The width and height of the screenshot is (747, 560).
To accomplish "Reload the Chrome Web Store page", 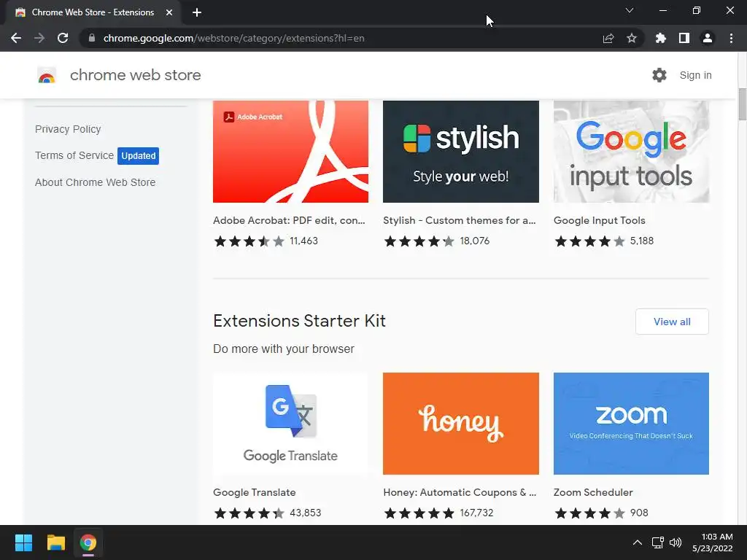I will (x=63, y=38).
